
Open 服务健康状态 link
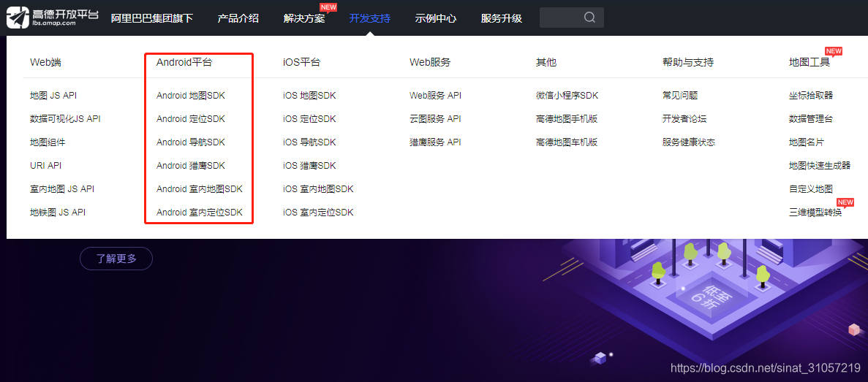point(689,142)
